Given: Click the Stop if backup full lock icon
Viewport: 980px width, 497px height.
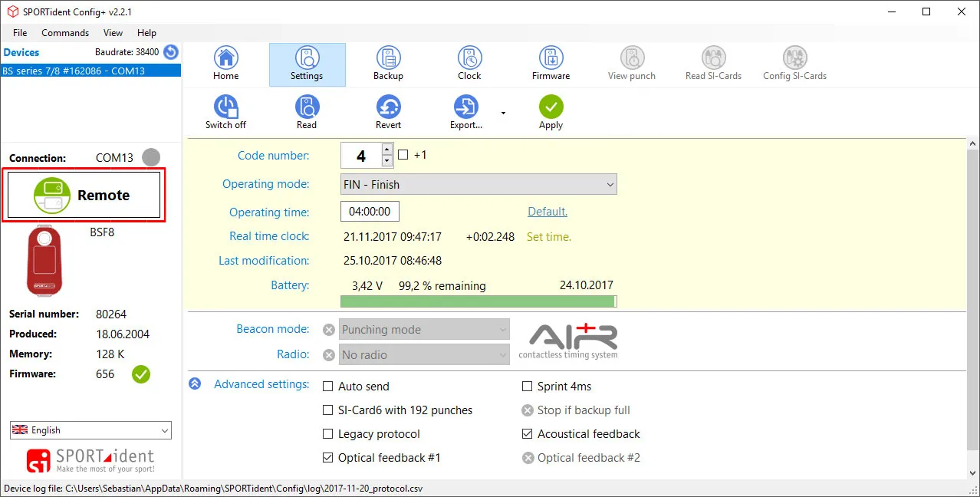Looking at the screenshot, I should point(528,410).
